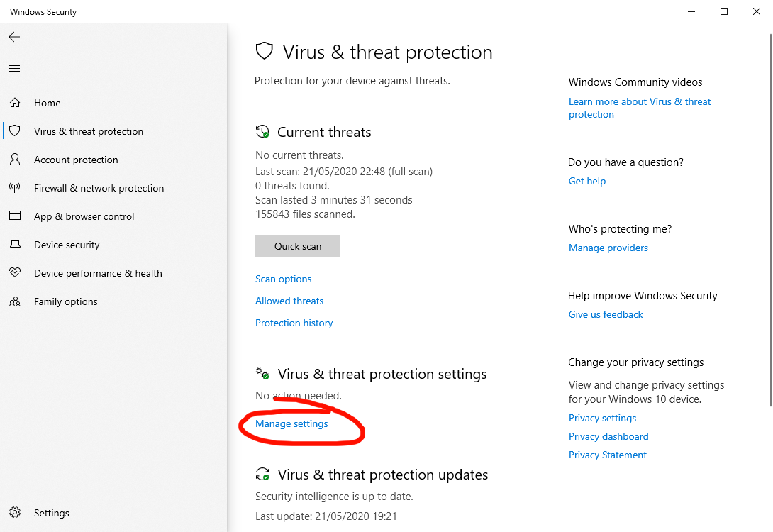Open the Privacy dashboard link
The height and width of the screenshot is (532, 773).
[608, 436]
